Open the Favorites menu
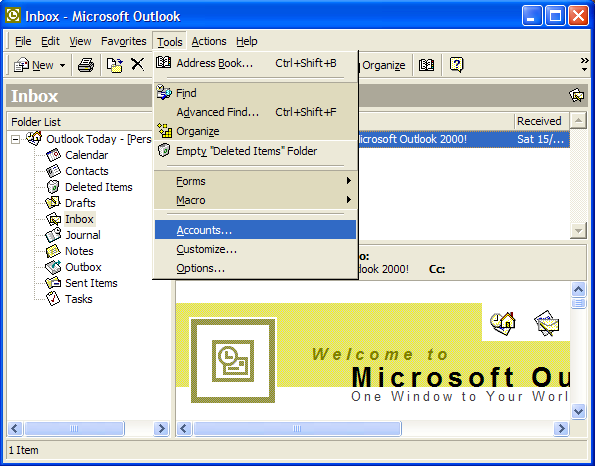The image size is (595, 466). (x=123, y=41)
